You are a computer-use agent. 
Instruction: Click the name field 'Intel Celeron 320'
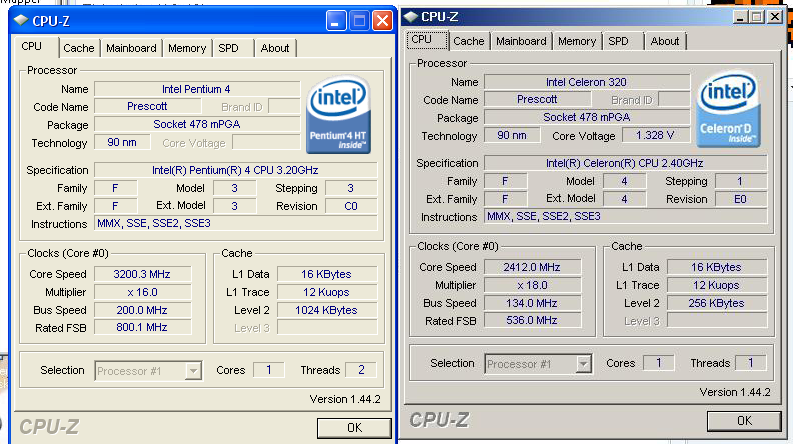[587, 82]
